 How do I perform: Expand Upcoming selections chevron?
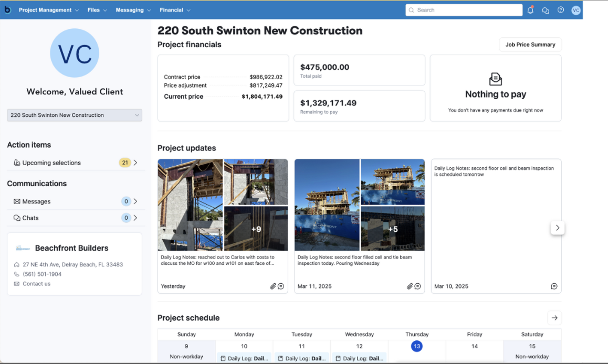135,163
